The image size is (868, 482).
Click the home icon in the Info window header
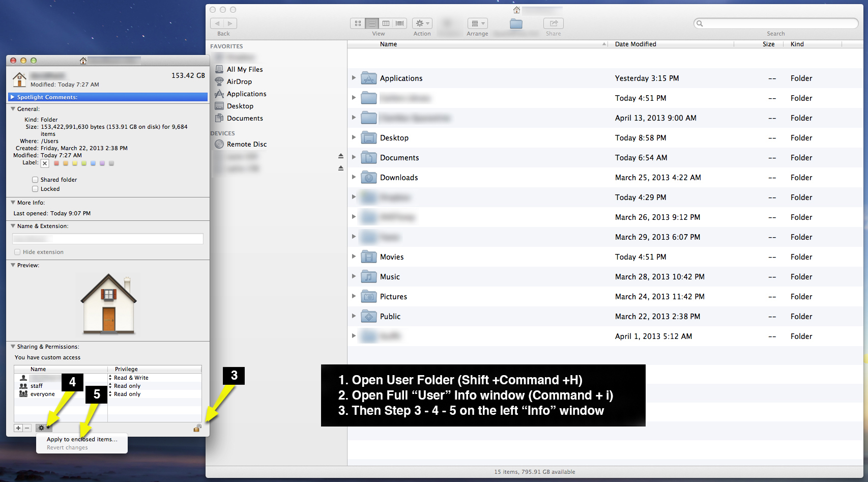[19, 79]
